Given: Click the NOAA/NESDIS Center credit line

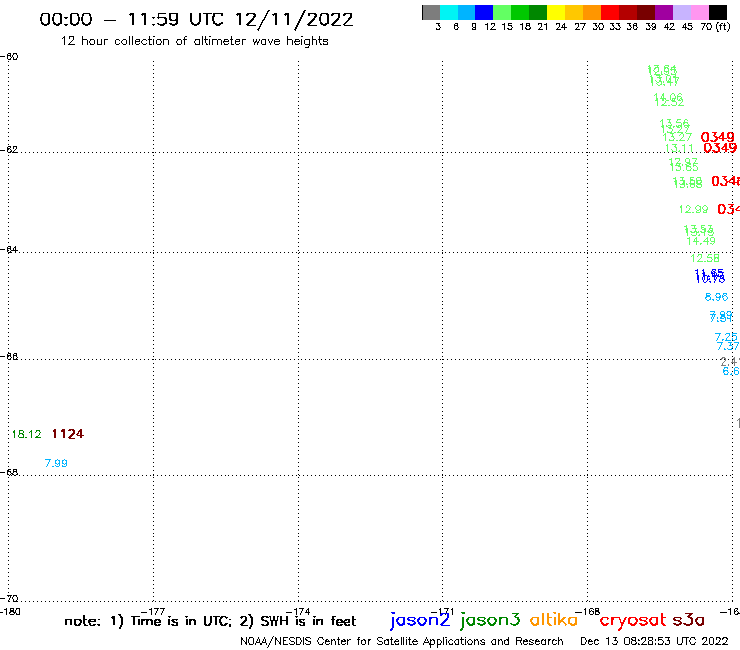Looking at the screenshot, I should click(402, 641).
